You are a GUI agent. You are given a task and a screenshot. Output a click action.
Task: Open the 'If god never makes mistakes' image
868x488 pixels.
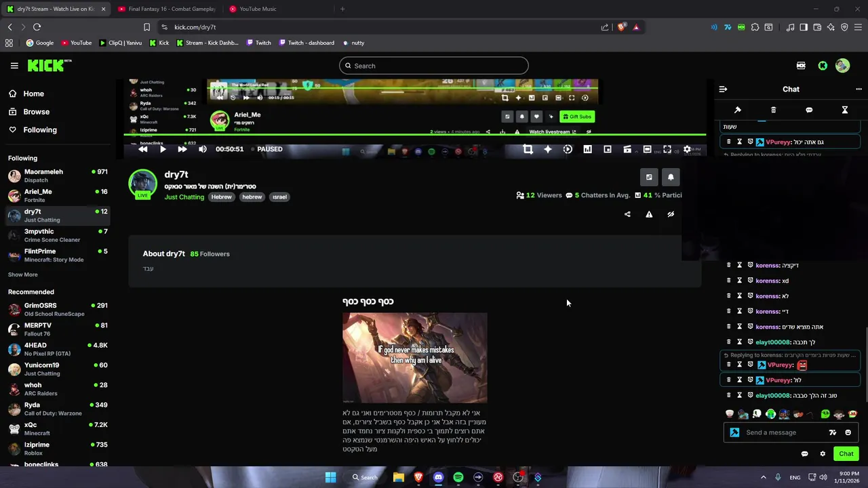[x=415, y=358]
